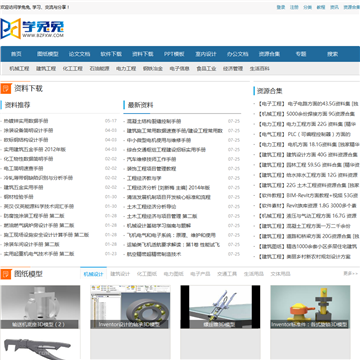Click the 注册 link in the top bar

[294, 7]
